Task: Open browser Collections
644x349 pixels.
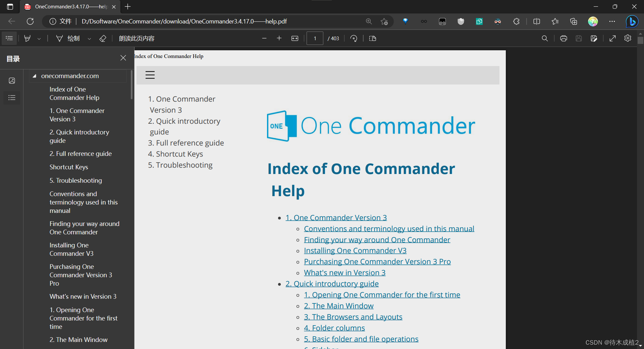Action: pyautogui.click(x=574, y=21)
